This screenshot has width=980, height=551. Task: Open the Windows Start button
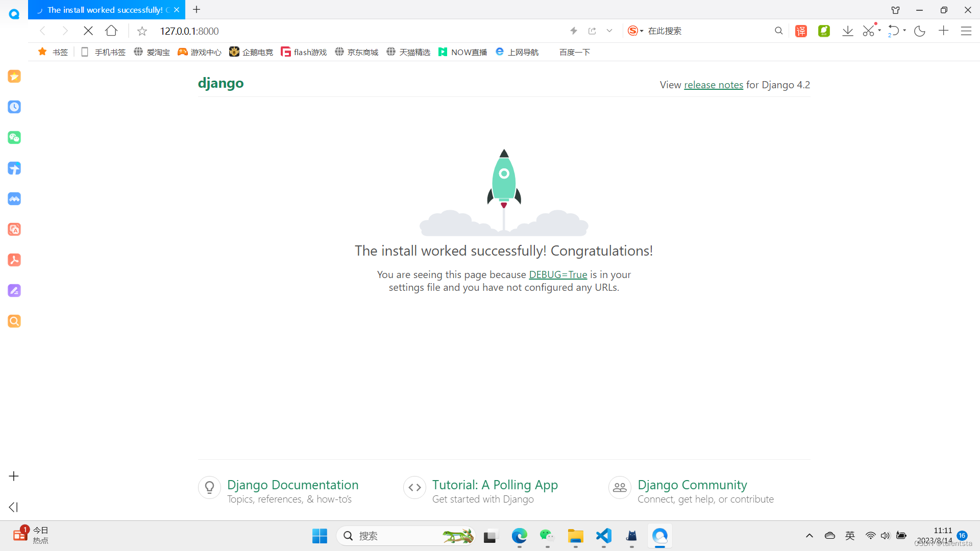320,536
